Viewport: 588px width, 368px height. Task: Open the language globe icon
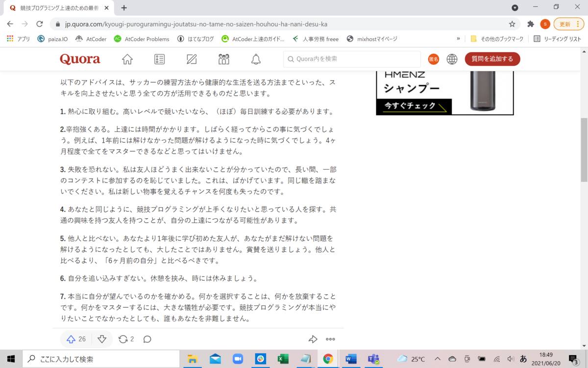coord(452,59)
